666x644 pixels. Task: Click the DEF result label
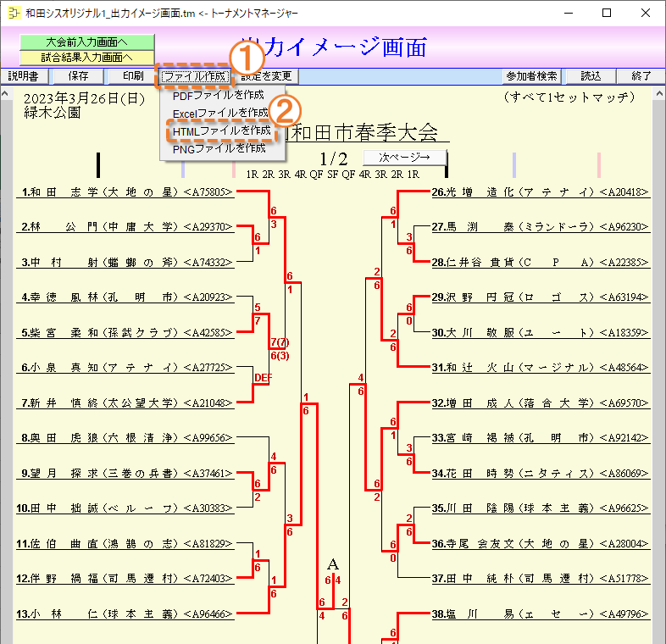(263, 378)
